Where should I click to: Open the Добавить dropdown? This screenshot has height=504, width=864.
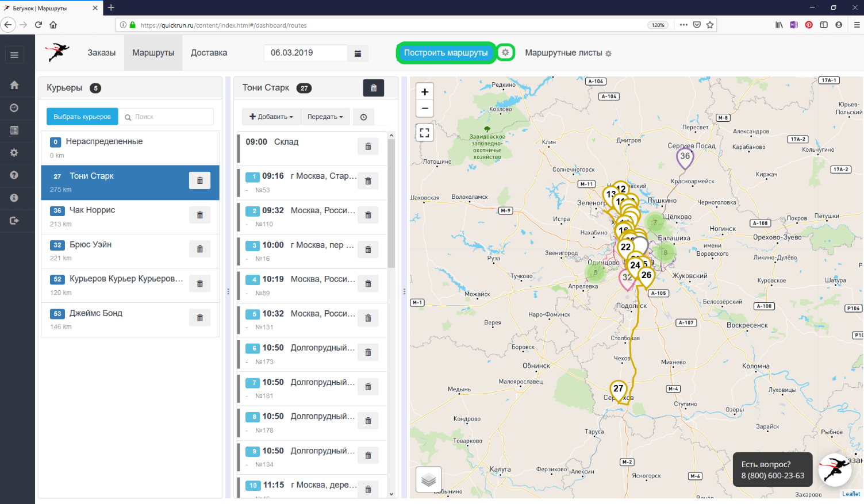(x=271, y=117)
